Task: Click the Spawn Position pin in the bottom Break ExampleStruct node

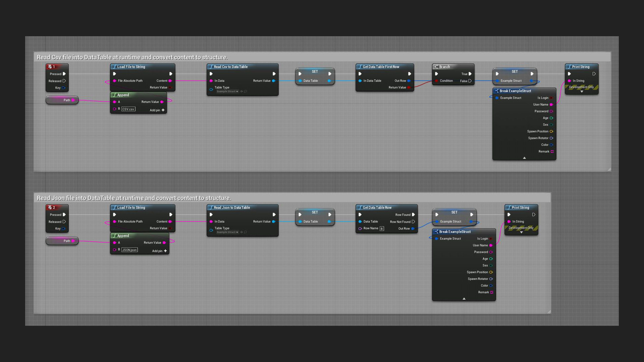Action: 491,272
